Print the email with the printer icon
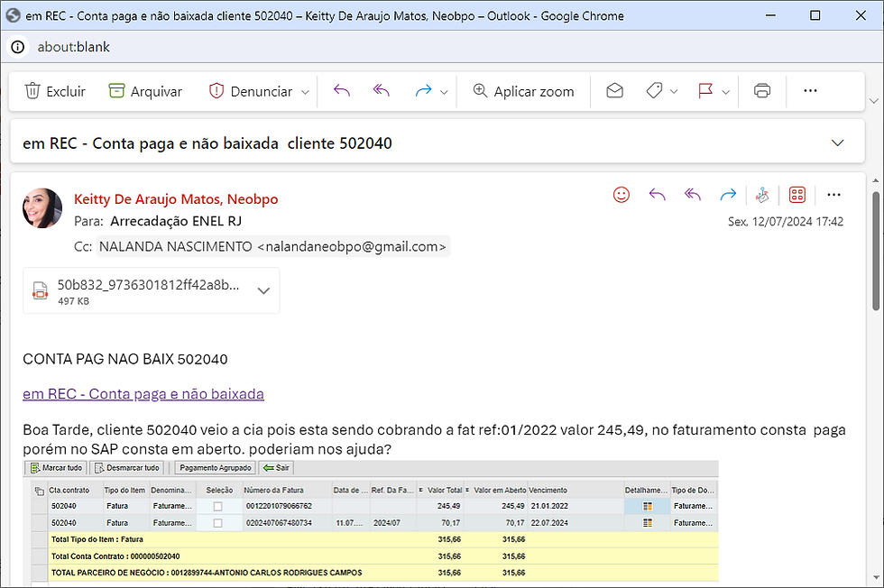The height and width of the screenshot is (588, 884). pos(762,91)
